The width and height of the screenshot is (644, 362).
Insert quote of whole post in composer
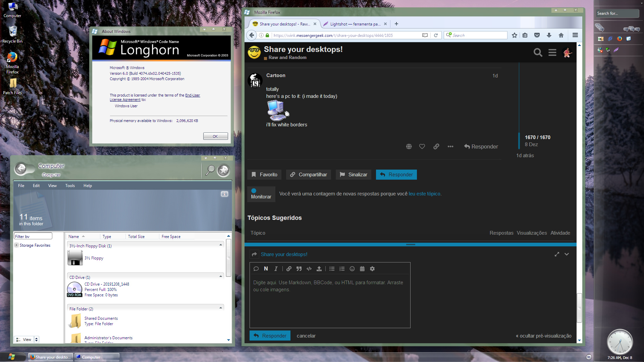pos(256,269)
